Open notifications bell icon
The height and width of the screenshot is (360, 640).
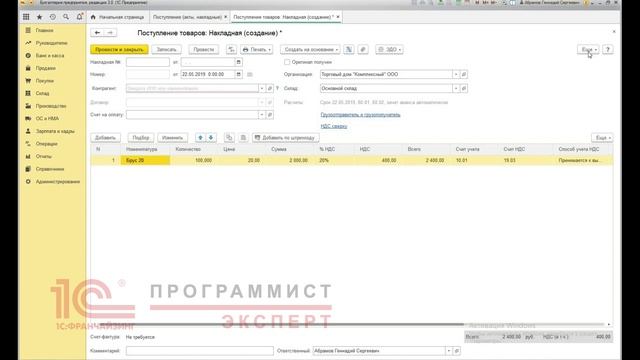79,17
